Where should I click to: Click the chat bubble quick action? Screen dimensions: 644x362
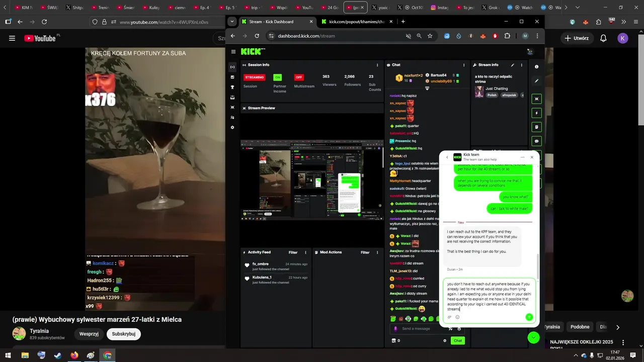[x=537, y=141]
